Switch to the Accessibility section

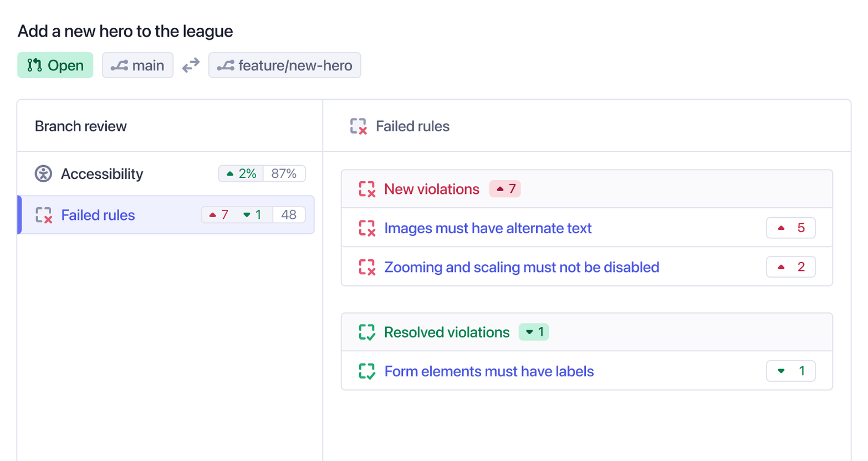(x=101, y=173)
